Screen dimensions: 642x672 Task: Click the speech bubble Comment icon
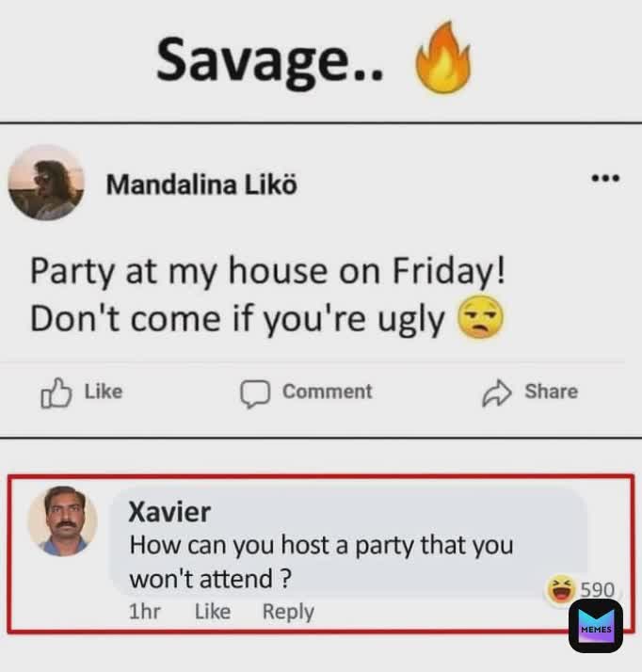tap(255, 393)
